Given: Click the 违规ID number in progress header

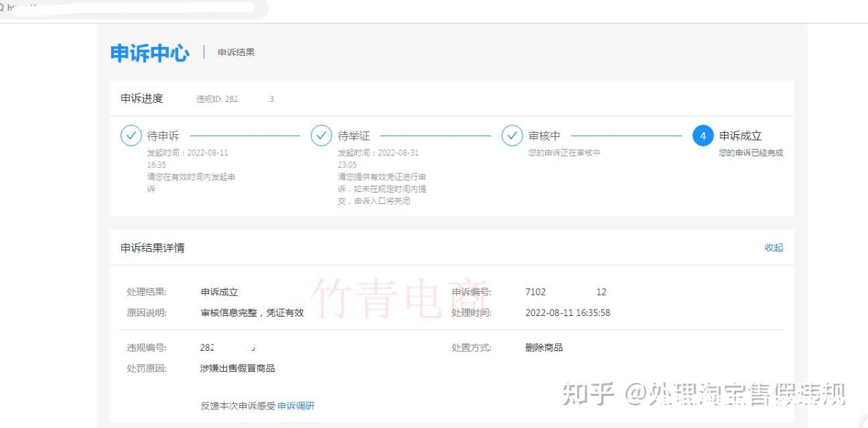Looking at the screenshot, I should (234, 99).
